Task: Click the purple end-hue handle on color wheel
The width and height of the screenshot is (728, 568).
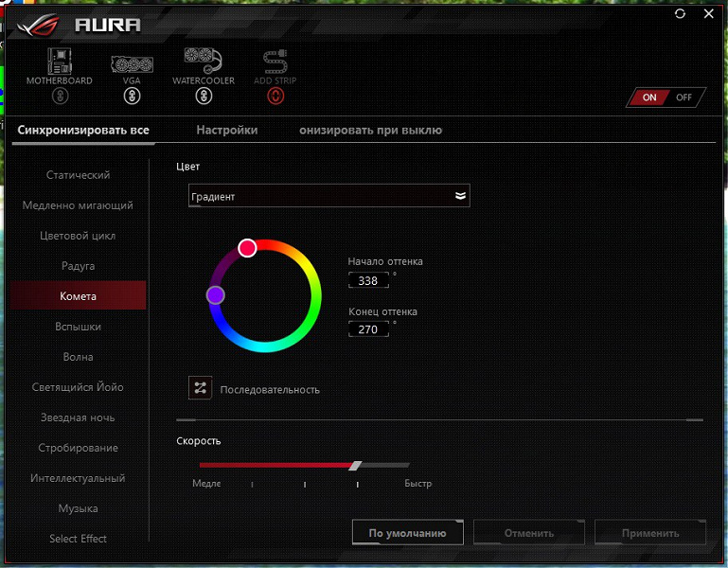Action: (x=216, y=295)
